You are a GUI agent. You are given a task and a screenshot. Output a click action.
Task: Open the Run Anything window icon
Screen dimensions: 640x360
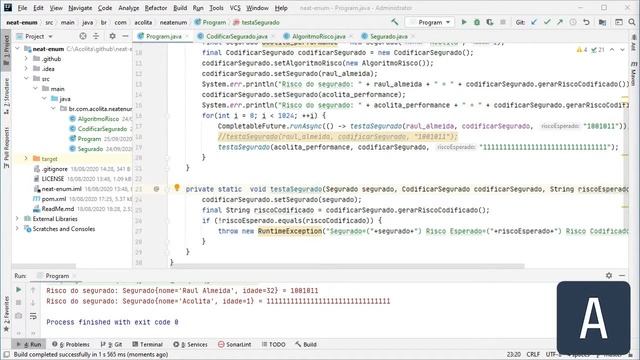(x=619, y=22)
